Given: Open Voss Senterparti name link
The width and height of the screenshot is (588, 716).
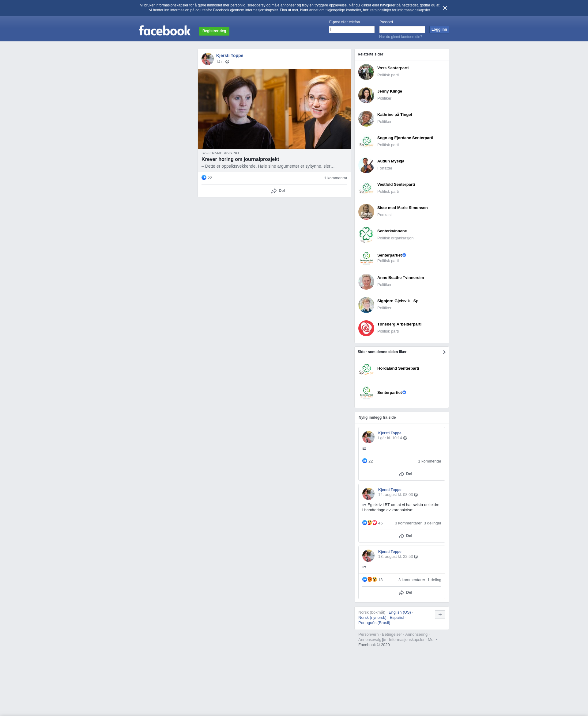Looking at the screenshot, I should 393,68.
